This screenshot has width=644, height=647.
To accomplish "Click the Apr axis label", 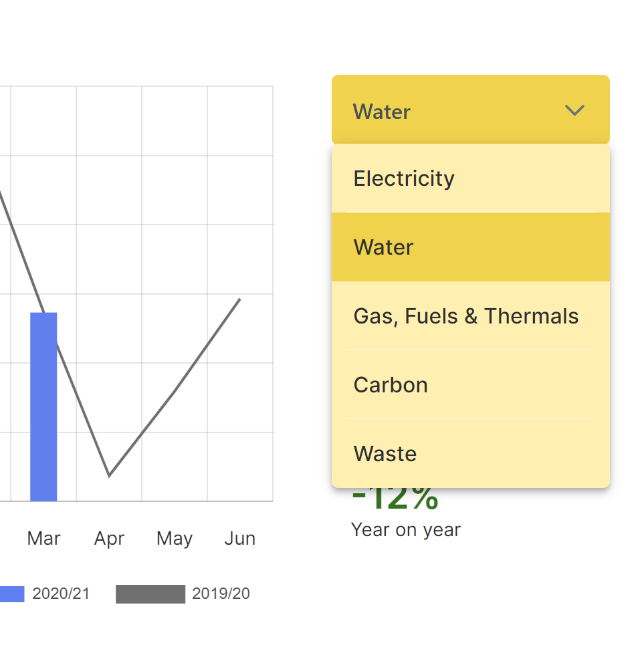I will pos(109,539).
